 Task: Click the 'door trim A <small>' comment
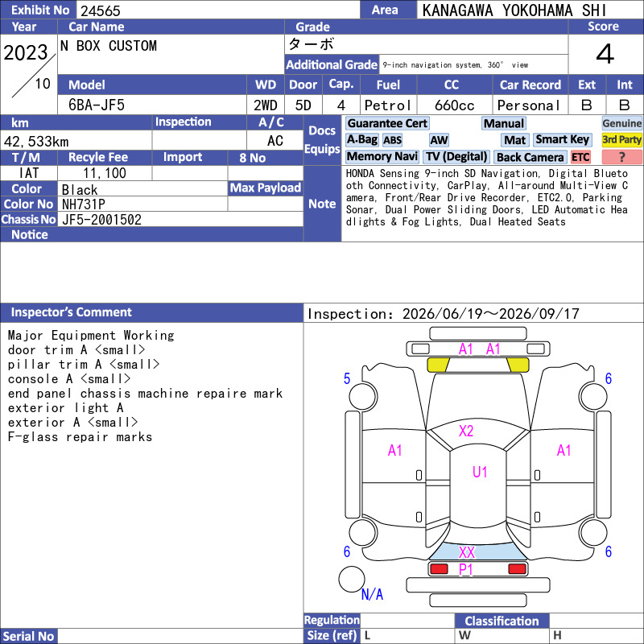(76, 350)
